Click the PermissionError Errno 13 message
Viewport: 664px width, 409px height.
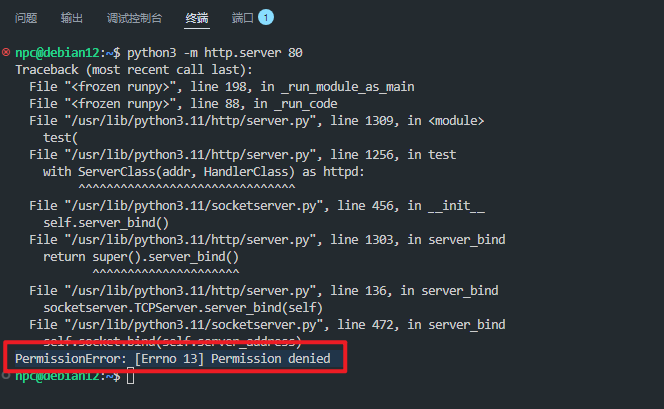pyautogui.click(x=173, y=359)
